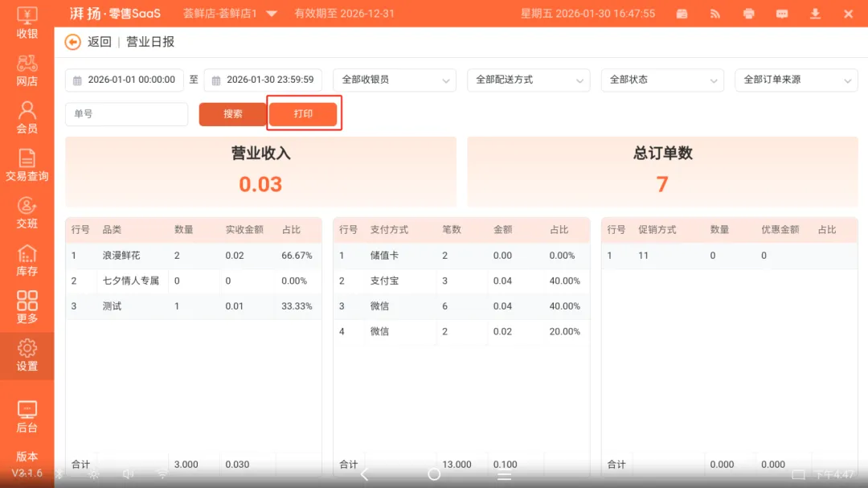The height and width of the screenshot is (488, 868).
Task: Open the 全部收银员 cashier dropdown
Action: coord(395,80)
